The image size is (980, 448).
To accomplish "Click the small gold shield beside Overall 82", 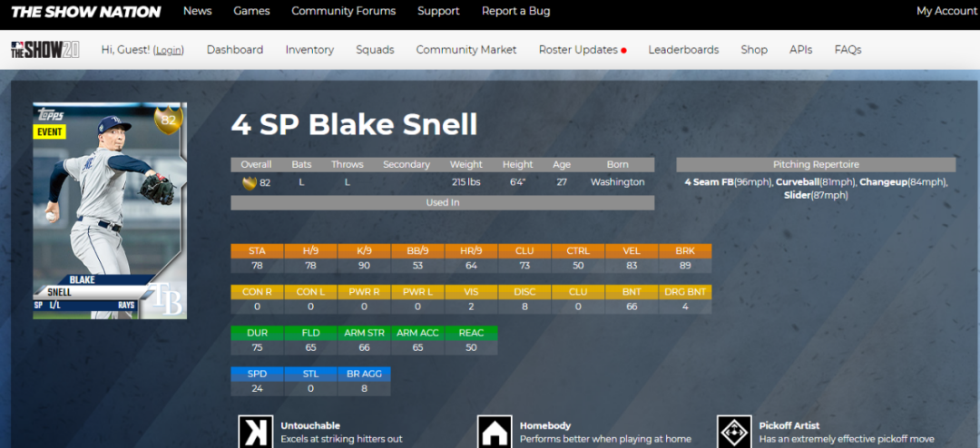I will click(249, 182).
